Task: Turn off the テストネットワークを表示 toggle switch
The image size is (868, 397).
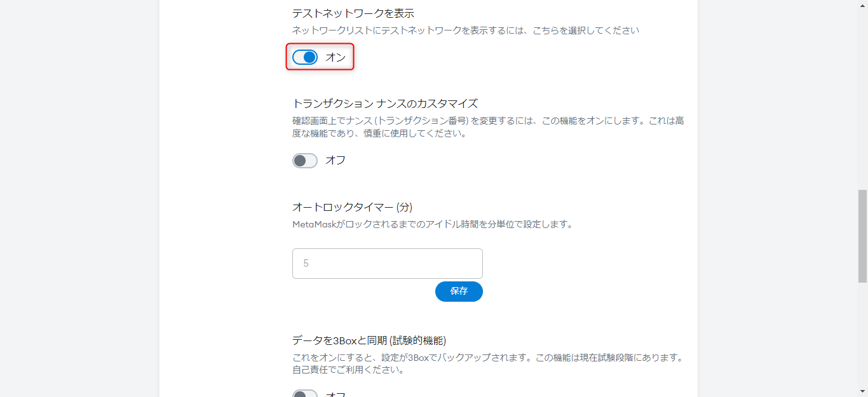Action: tap(305, 57)
